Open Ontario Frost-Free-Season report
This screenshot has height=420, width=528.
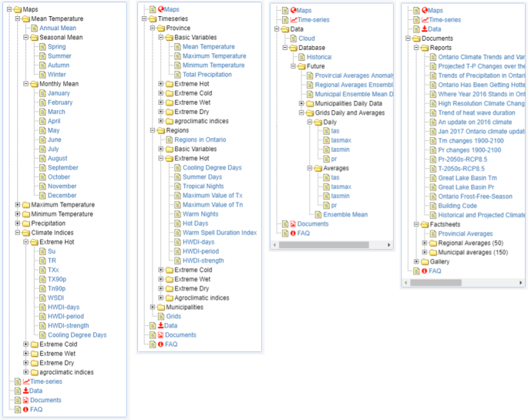pyautogui.click(x=475, y=197)
